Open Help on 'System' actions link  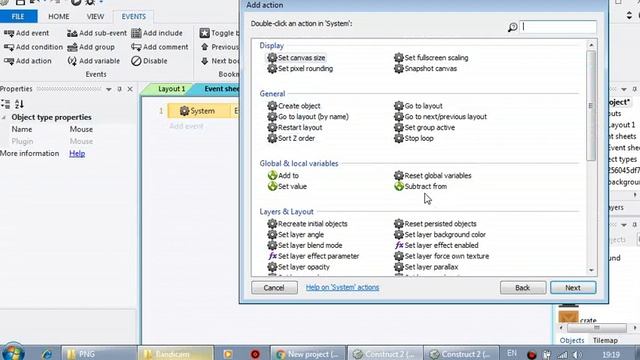point(342,287)
